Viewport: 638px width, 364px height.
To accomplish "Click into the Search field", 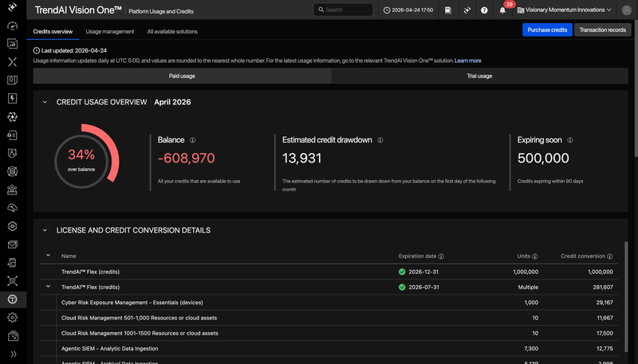I will [343, 10].
